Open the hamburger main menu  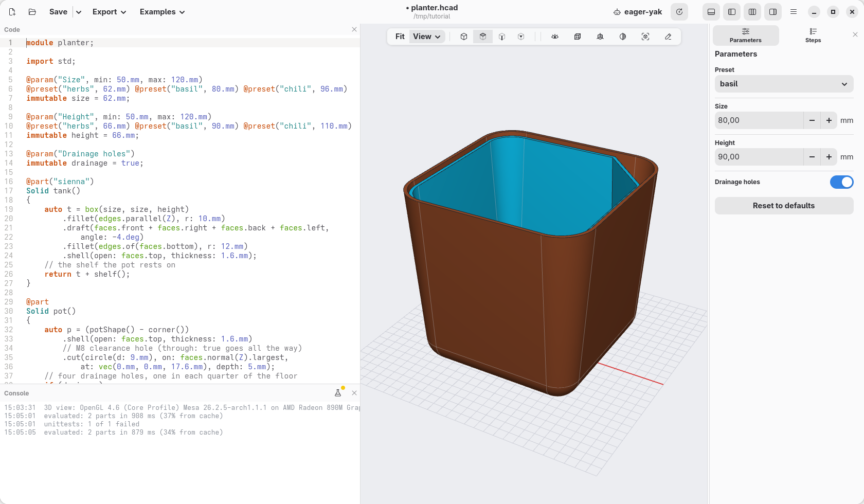(x=794, y=12)
